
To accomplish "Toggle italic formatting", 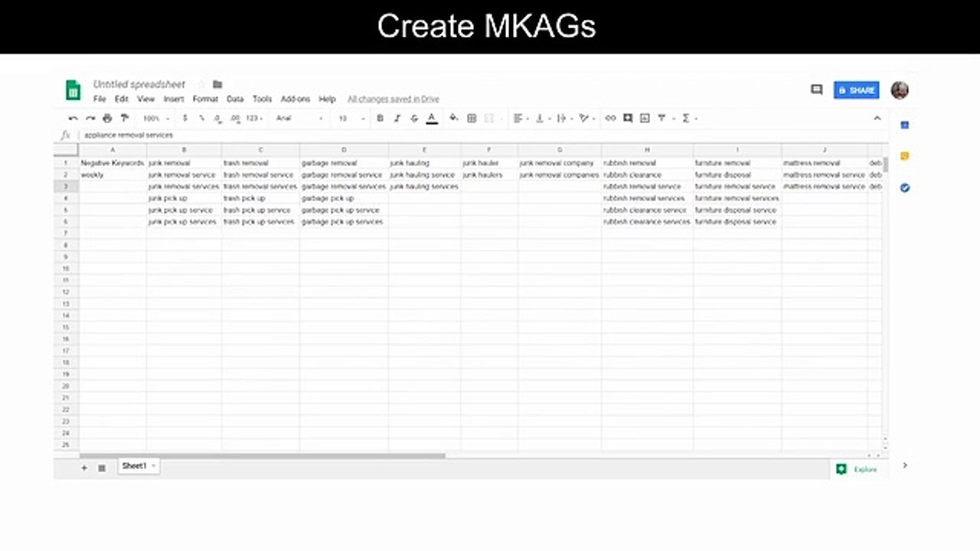I will [x=397, y=119].
